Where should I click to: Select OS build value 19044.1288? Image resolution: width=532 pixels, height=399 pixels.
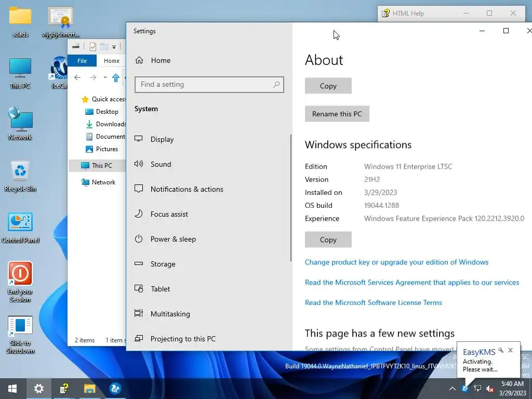[381, 205]
